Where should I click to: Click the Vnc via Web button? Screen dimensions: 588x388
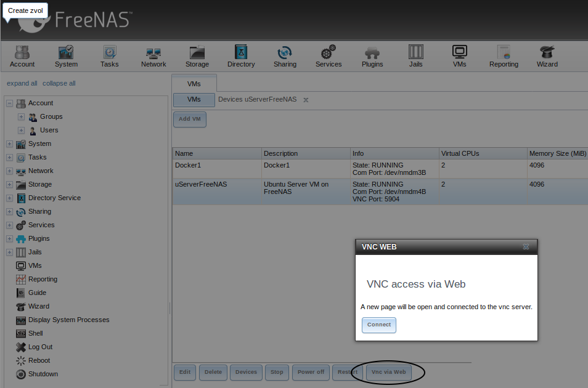tap(388, 372)
